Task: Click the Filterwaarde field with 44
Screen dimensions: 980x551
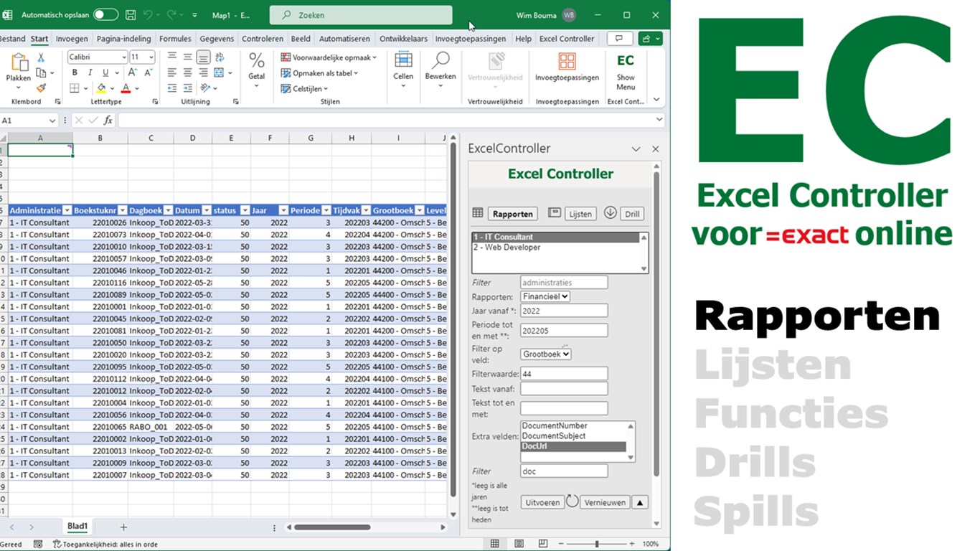Action: 564,373
